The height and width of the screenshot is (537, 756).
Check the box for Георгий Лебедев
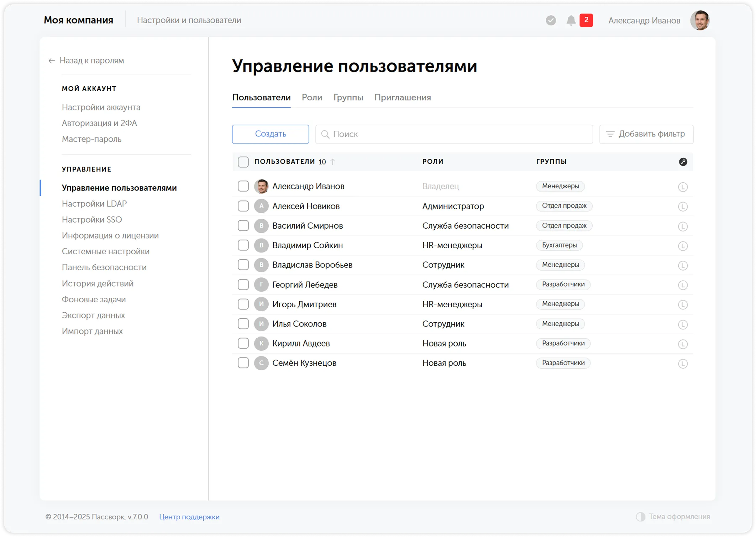point(243,285)
